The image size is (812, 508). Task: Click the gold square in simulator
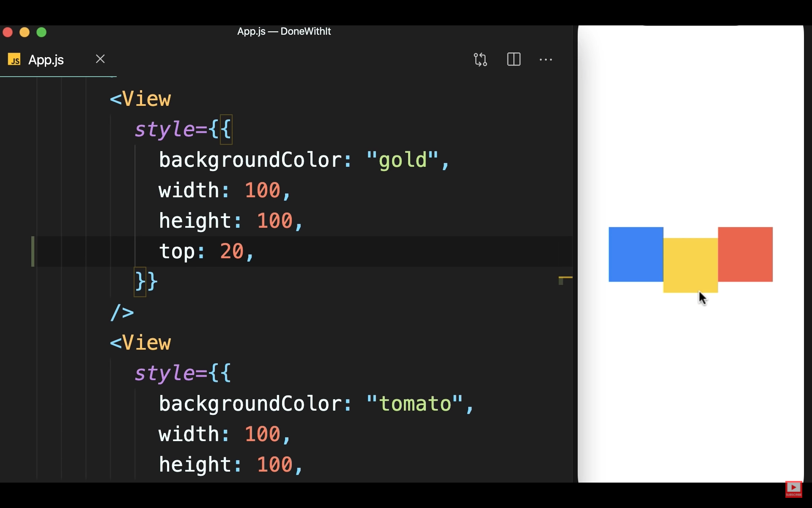(690, 265)
